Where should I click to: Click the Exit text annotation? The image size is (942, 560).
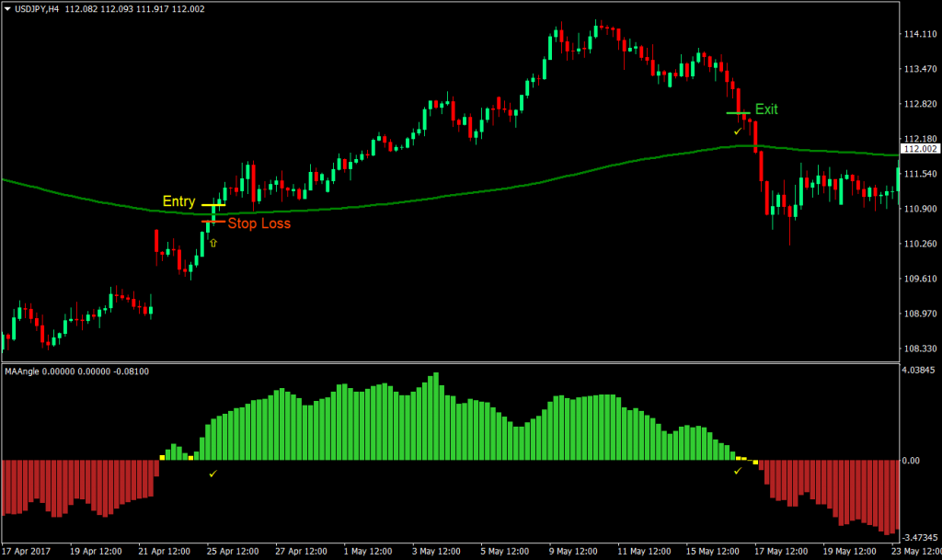(x=767, y=109)
